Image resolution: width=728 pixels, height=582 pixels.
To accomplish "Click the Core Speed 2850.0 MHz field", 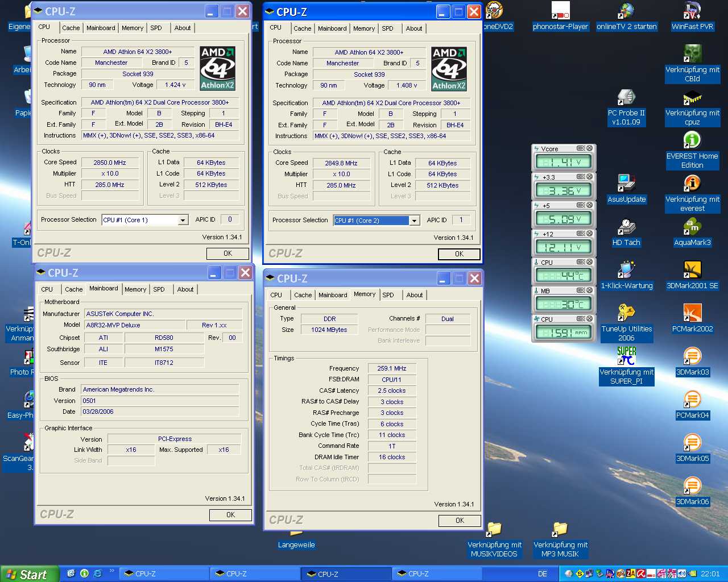I will (x=110, y=163).
